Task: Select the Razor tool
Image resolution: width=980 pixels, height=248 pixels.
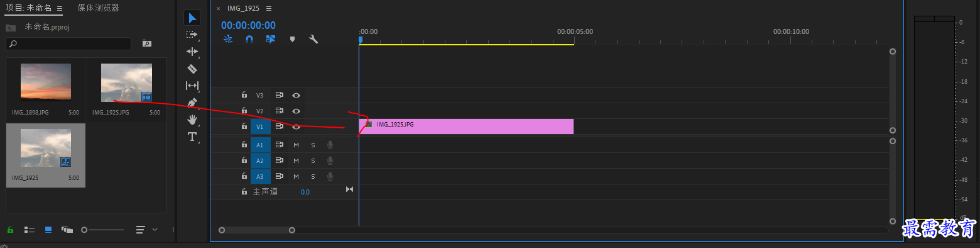Action: (192, 69)
